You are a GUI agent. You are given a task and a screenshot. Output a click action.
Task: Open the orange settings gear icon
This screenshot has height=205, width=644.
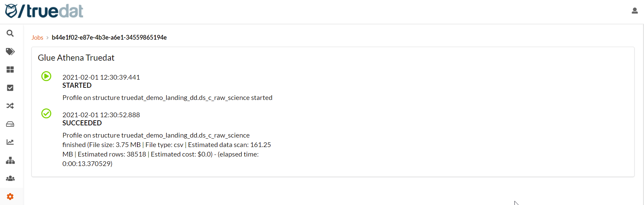click(x=10, y=197)
